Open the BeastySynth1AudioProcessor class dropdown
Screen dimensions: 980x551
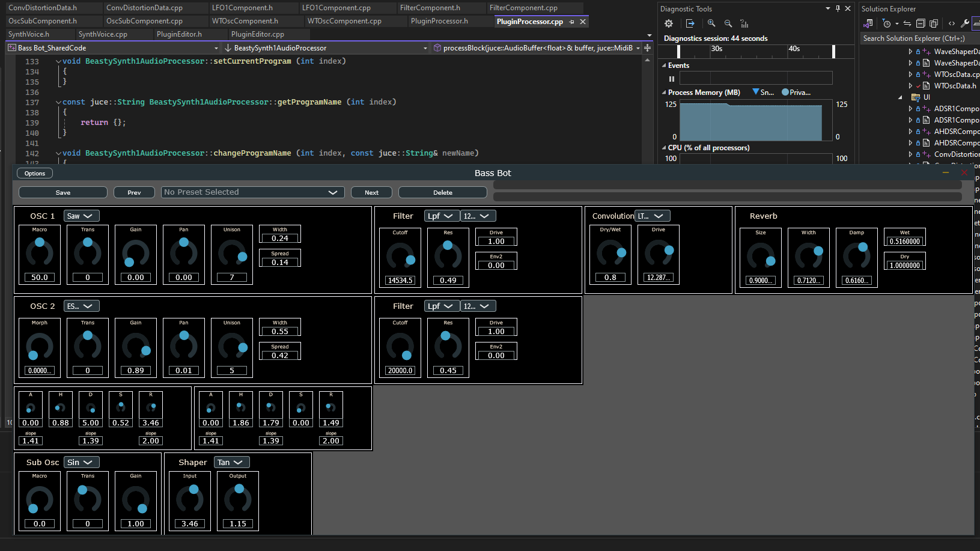click(325, 48)
